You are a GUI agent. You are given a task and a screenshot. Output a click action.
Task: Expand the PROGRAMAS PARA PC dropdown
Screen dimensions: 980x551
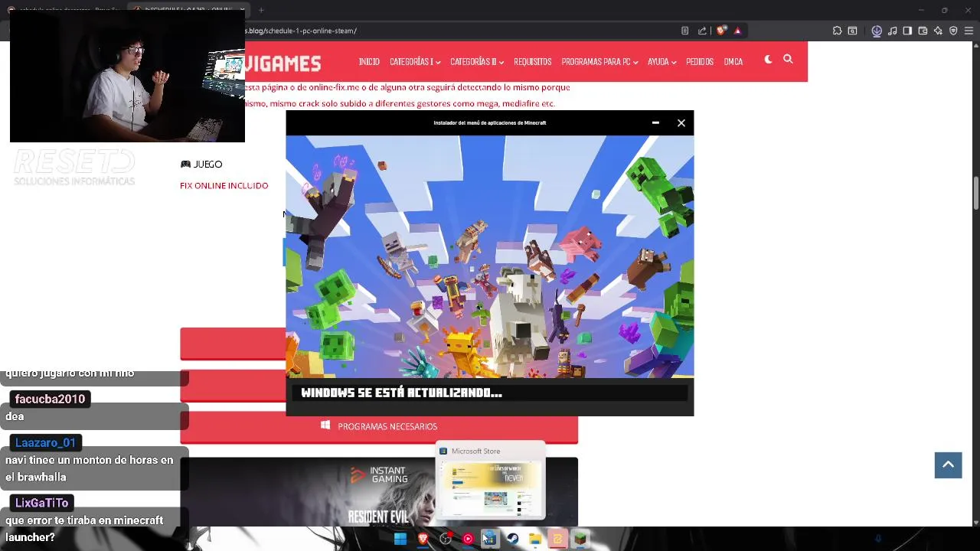[599, 62]
